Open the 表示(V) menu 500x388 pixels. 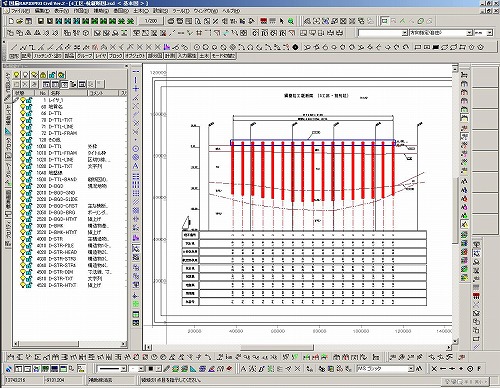(x=62, y=11)
